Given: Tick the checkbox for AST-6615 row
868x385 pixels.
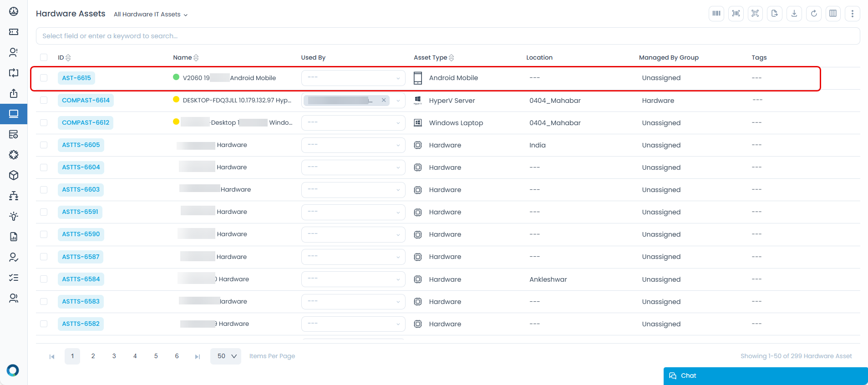Looking at the screenshot, I should 44,78.
